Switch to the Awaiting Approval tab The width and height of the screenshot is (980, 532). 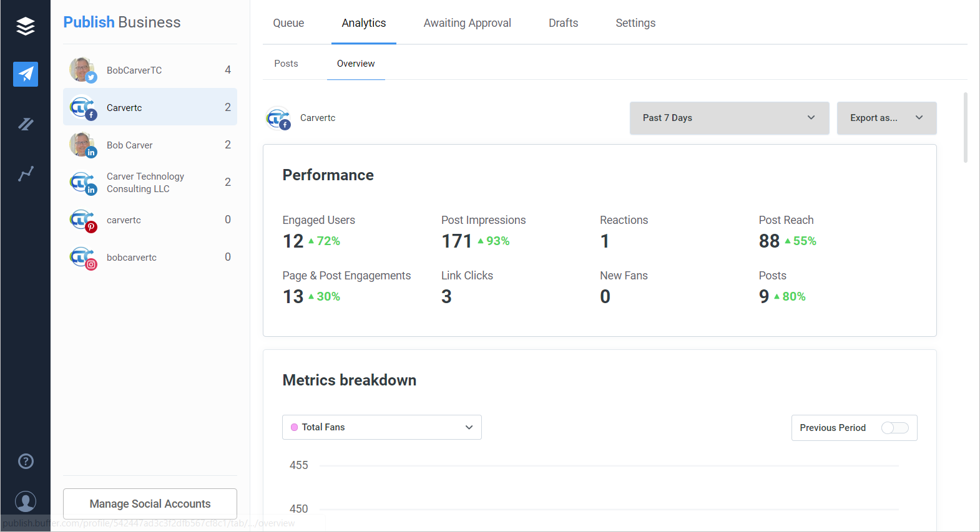tap(468, 23)
